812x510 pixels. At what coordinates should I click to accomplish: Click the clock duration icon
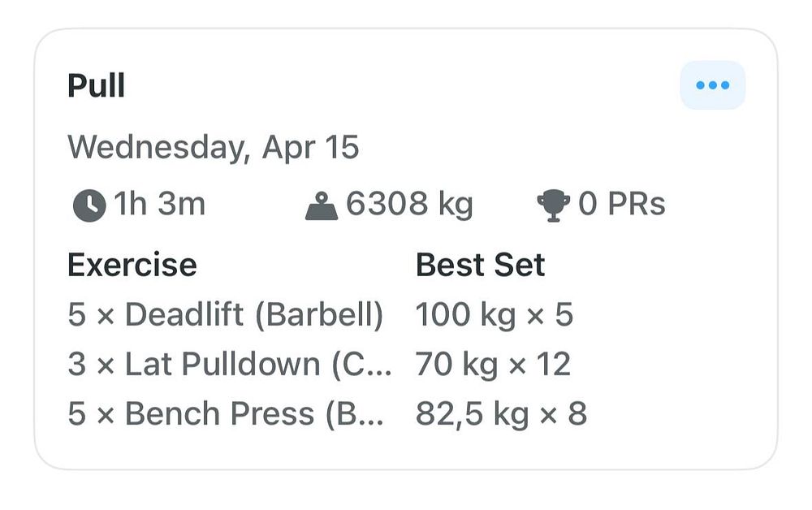click(89, 205)
